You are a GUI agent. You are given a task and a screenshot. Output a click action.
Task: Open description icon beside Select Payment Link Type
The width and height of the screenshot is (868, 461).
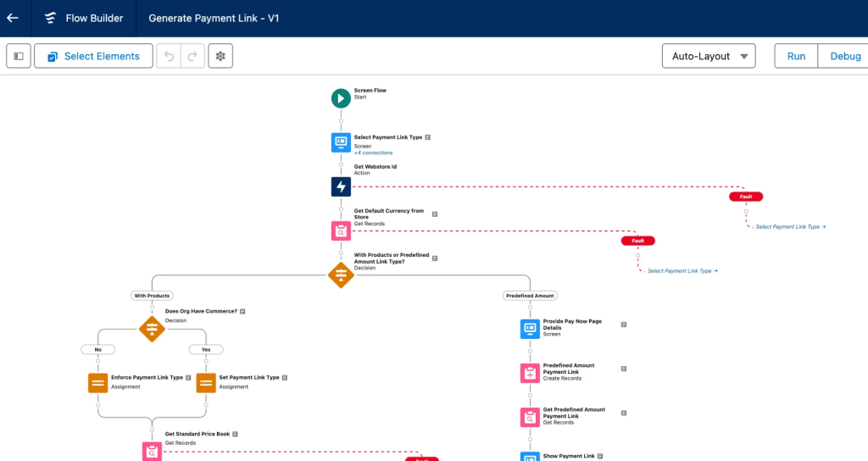[427, 137]
